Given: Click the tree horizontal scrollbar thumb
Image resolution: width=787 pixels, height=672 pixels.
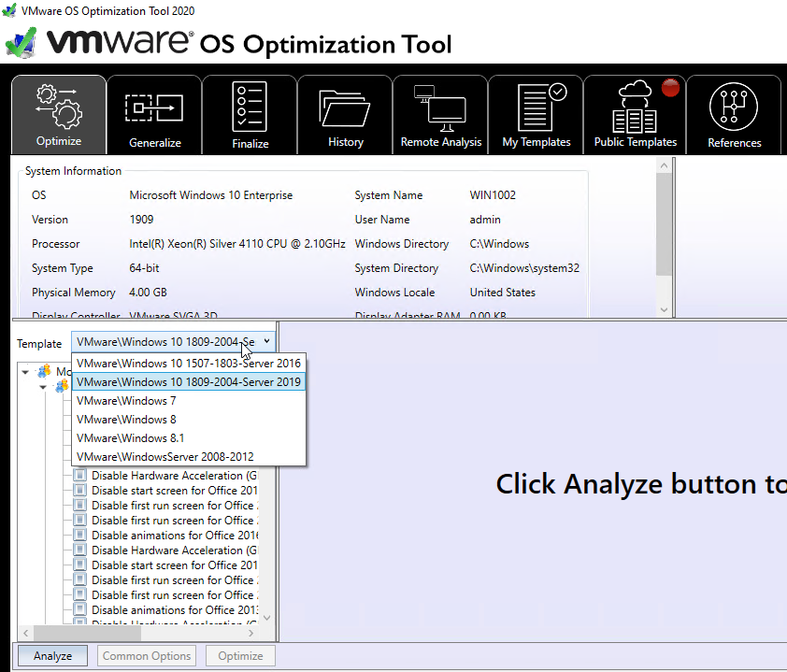Looking at the screenshot, I should [x=87, y=633].
